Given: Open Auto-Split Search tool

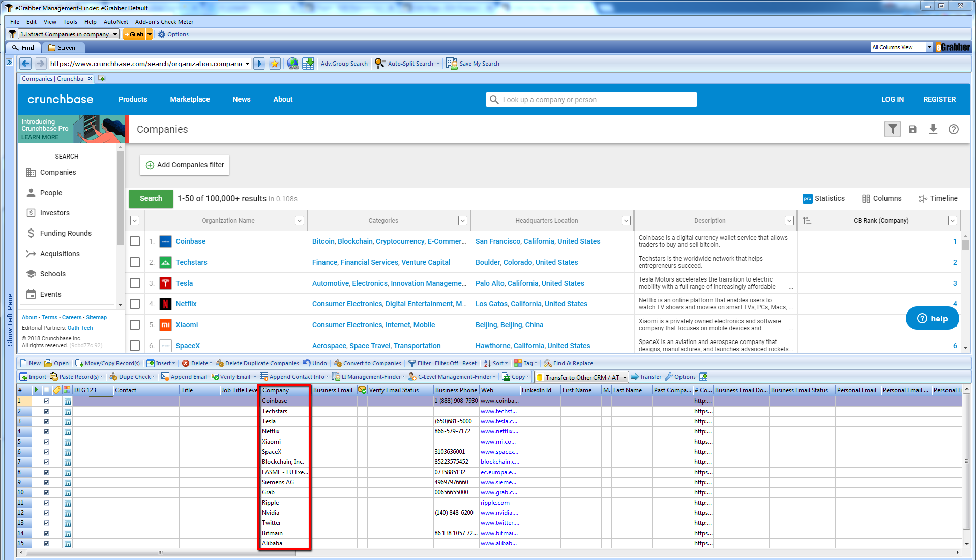Looking at the screenshot, I should pos(407,64).
